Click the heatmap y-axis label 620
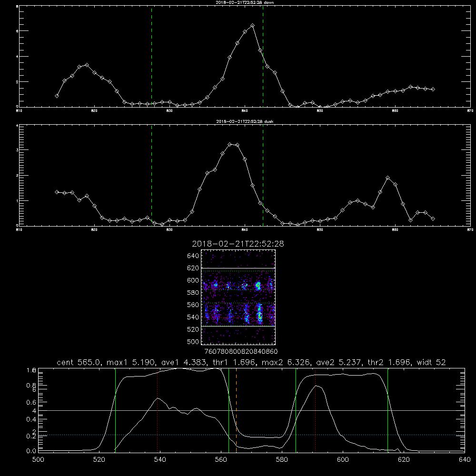The image size is (476, 476). click(193, 268)
